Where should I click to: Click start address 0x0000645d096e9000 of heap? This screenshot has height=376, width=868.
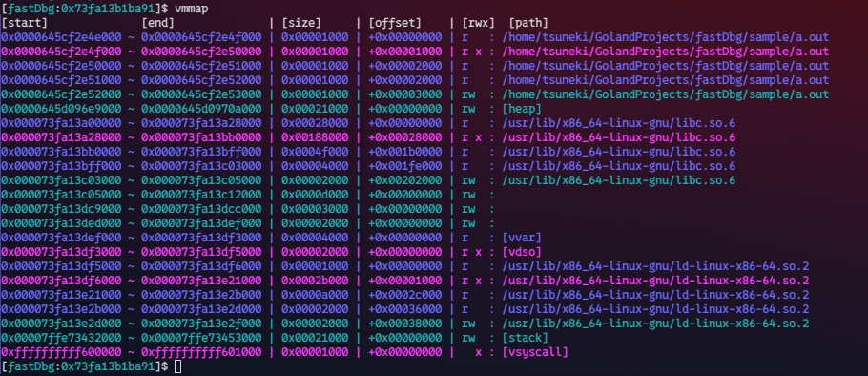tap(60, 109)
